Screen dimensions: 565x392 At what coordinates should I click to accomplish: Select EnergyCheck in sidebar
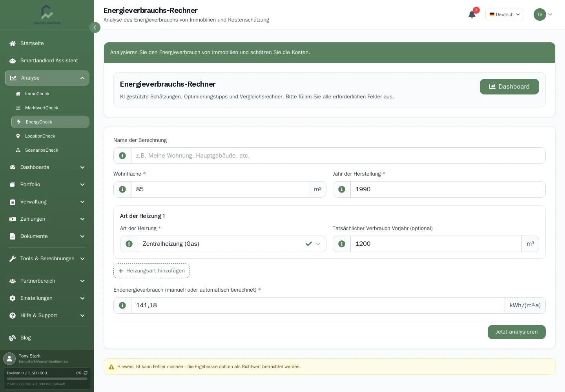tap(50, 122)
